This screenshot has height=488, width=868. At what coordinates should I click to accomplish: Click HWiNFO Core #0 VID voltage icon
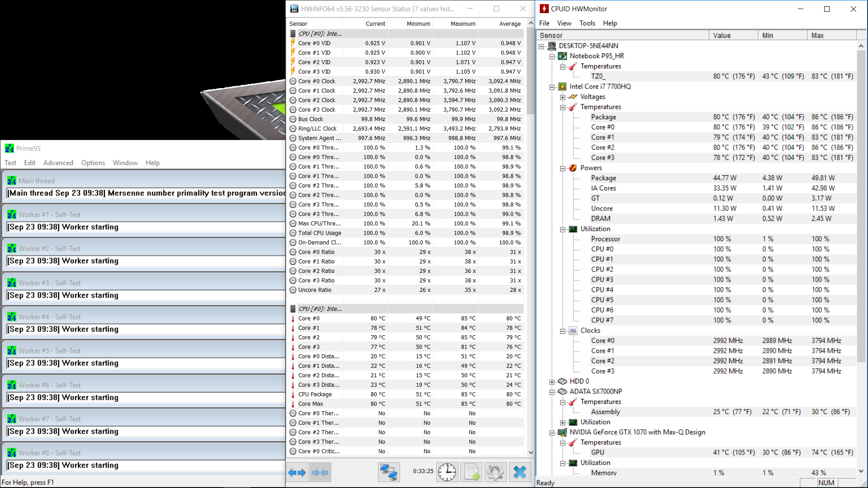point(293,43)
